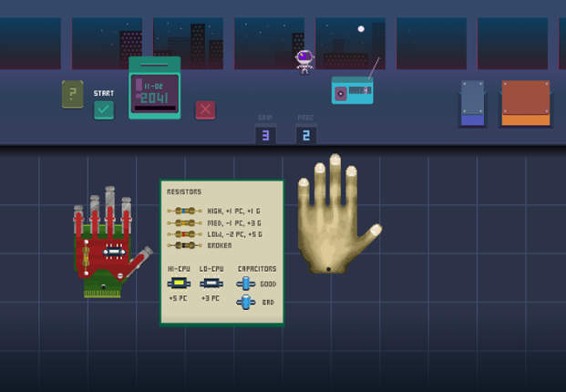The width and height of the screenshot is (566, 392).
Task: Click the '+5 PC' label under HI-CPU
Action: (x=178, y=298)
